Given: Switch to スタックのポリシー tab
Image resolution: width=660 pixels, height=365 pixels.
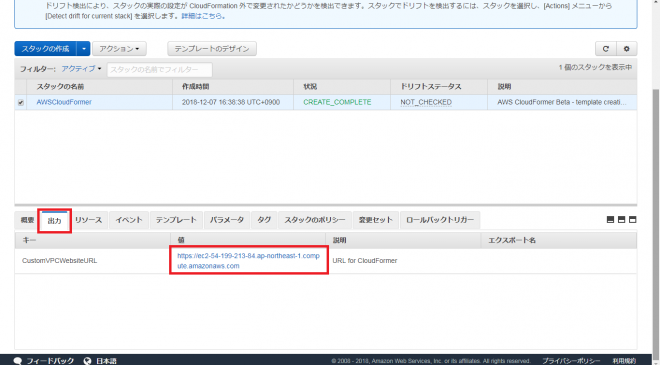Looking at the screenshot, I should tap(314, 220).
